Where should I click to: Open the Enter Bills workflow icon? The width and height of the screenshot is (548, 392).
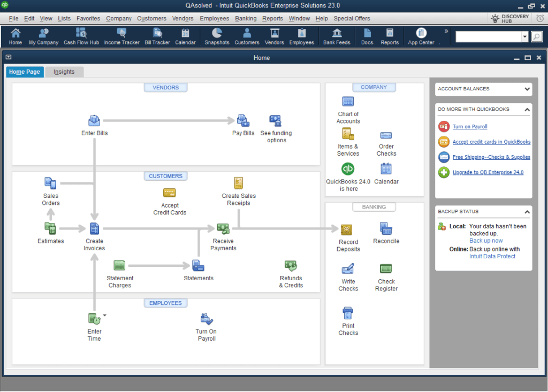pos(94,121)
